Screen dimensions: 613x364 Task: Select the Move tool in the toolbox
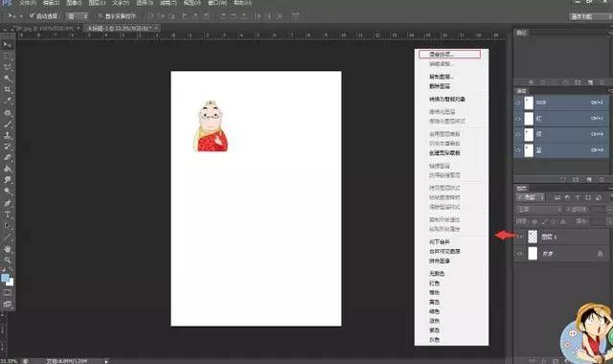click(8, 45)
